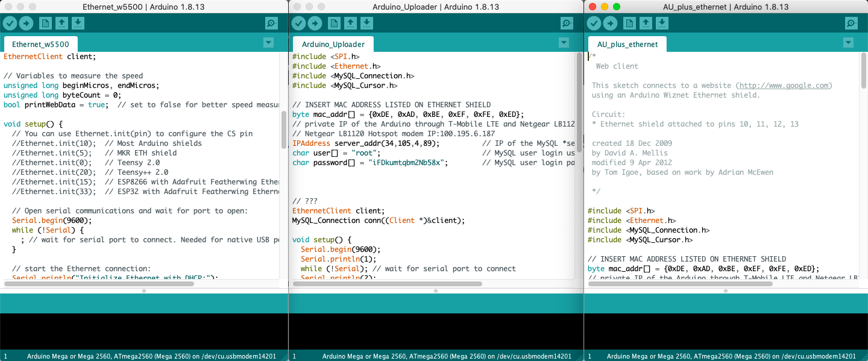Create new sketch from Arduino_Uploader window

click(x=334, y=24)
